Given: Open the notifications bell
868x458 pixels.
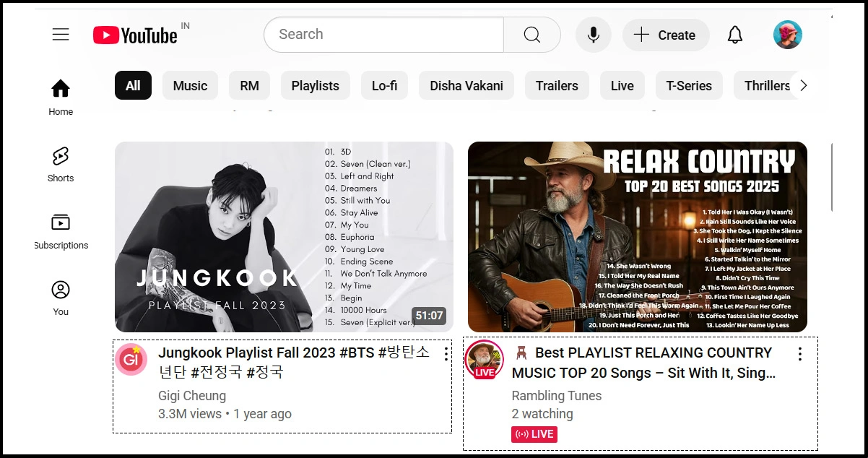Looking at the screenshot, I should click(734, 35).
